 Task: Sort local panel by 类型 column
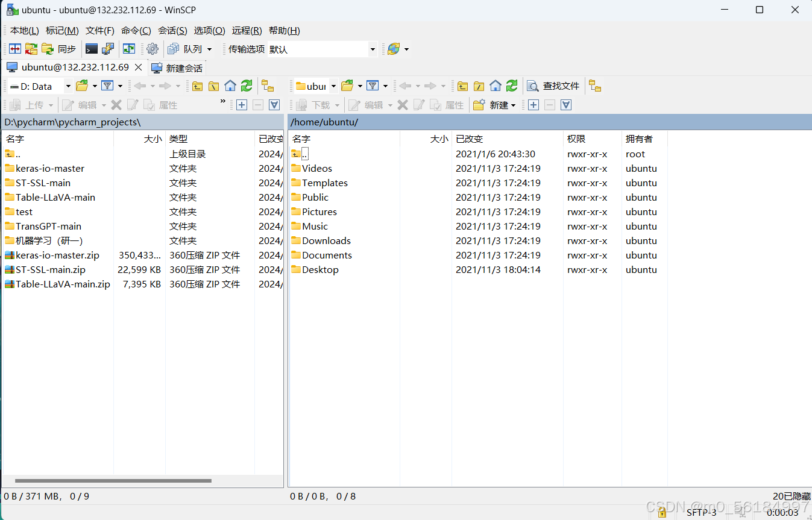click(x=210, y=139)
